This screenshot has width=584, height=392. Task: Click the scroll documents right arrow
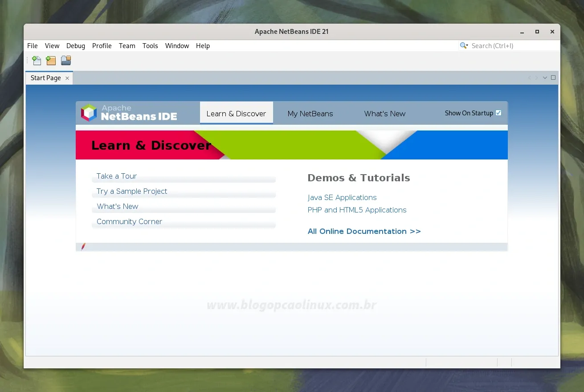[x=537, y=78]
